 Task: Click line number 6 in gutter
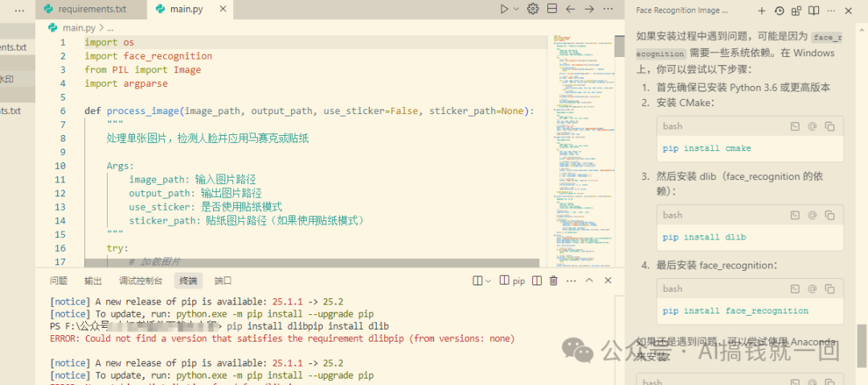[x=63, y=111]
